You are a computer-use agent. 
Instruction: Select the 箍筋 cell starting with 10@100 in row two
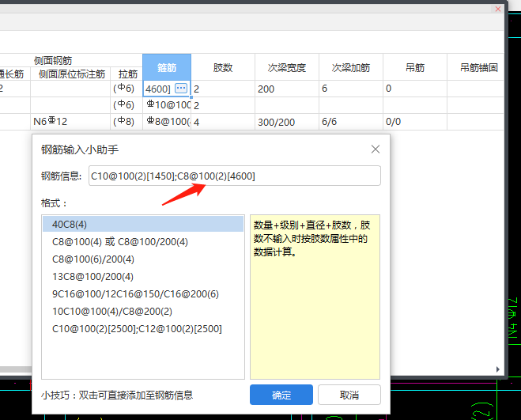[x=167, y=105]
